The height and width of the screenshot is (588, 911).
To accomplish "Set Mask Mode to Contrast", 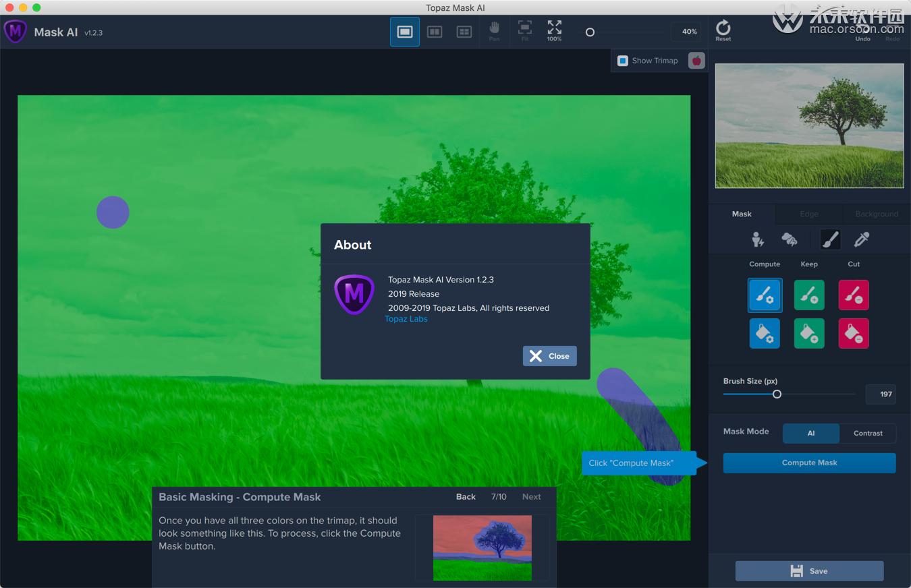I will [x=868, y=433].
